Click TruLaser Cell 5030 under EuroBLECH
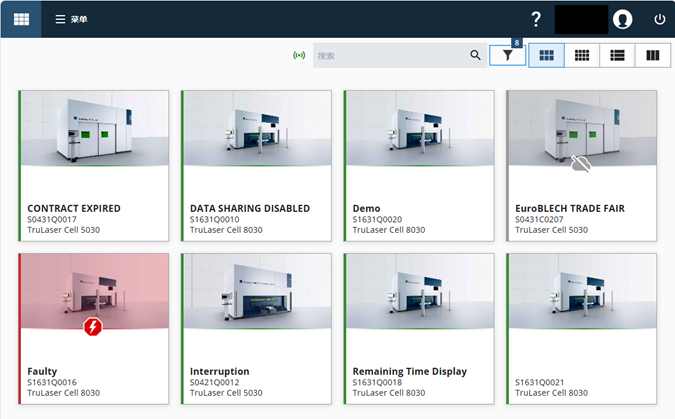This screenshot has width=675, height=419. 551,230
